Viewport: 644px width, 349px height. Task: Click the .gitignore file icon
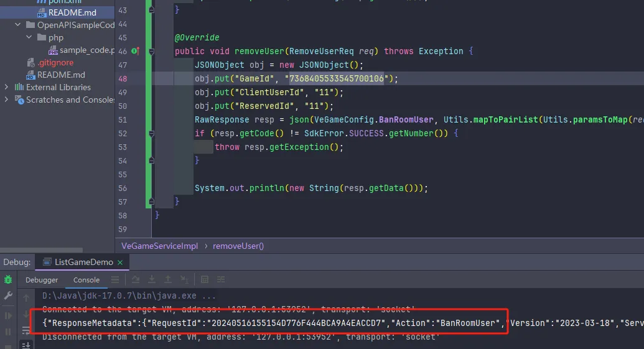pos(31,63)
